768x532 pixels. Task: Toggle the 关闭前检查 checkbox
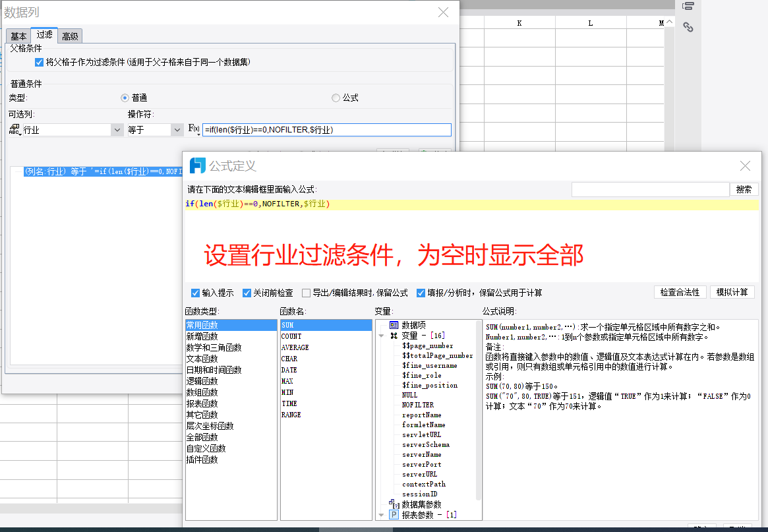point(247,293)
